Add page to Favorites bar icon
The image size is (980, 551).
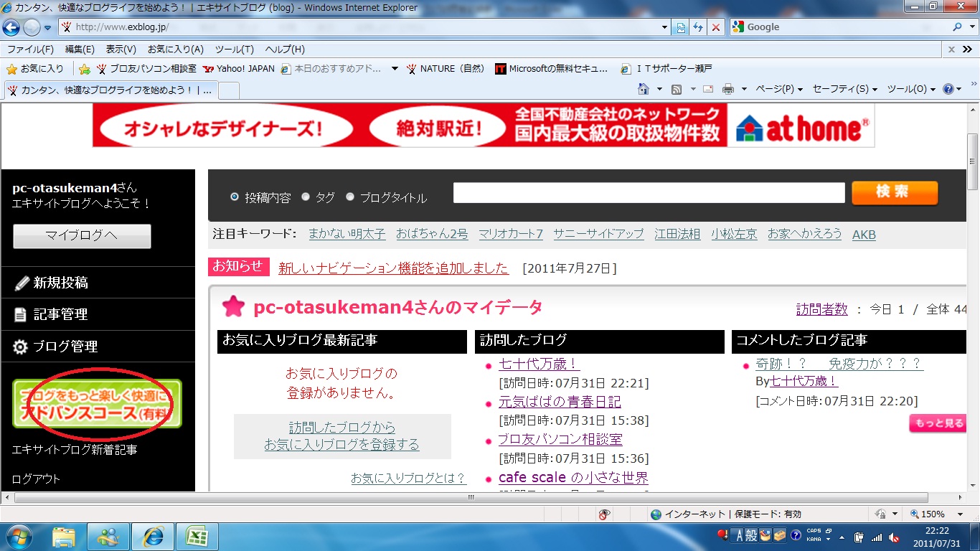[85, 69]
